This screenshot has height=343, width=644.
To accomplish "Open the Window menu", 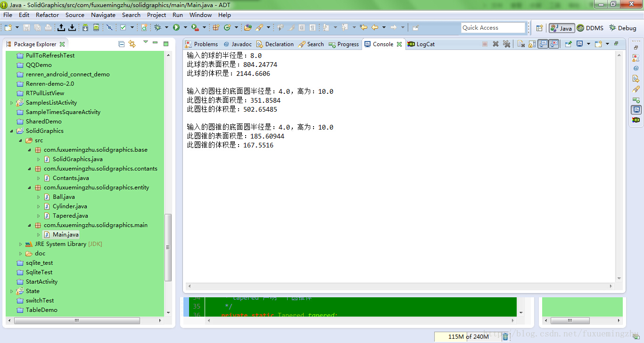I will 201,15.
